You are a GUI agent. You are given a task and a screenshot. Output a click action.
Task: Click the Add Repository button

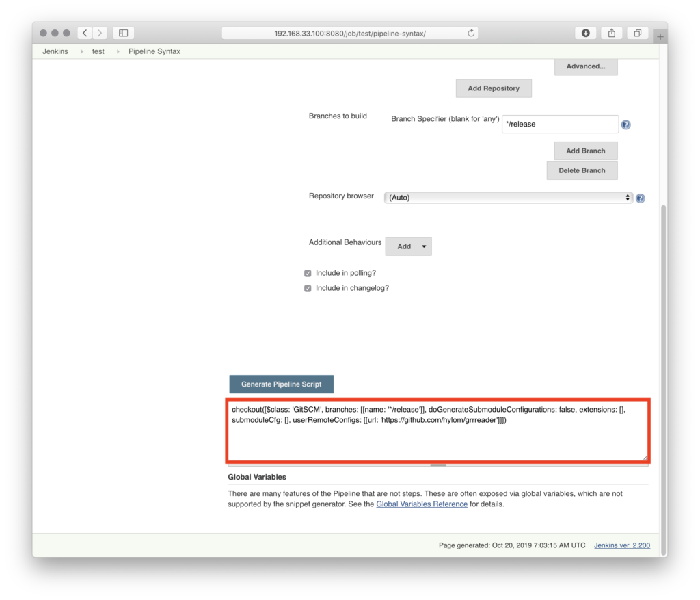pos(494,88)
